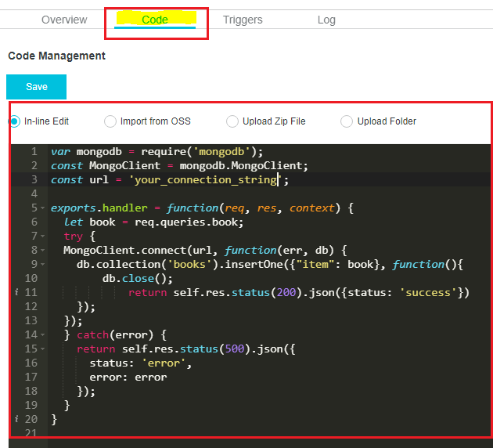Viewport: 493px width, 448px height.
Task: Click the info marker on line 20
Action: pos(16,419)
